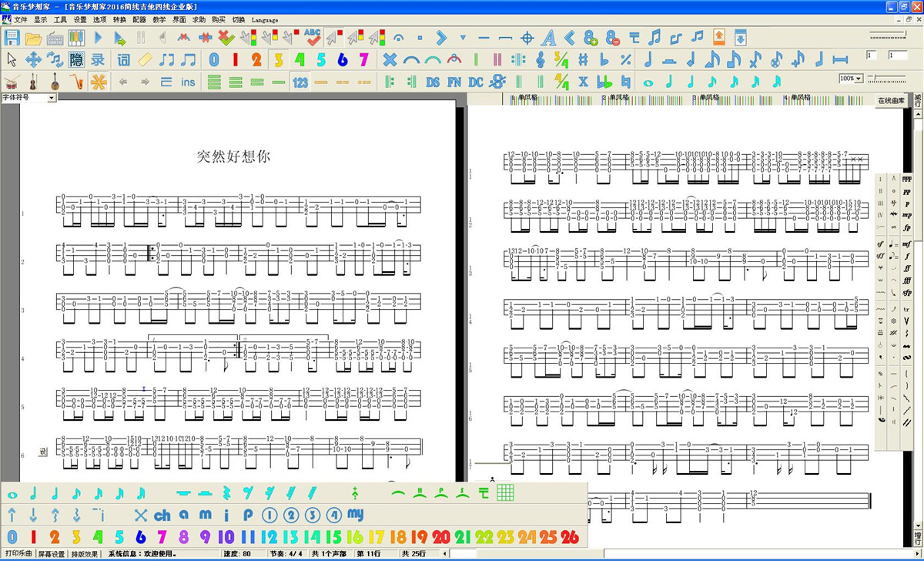Toggle the 123 number display button
The height and width of the screenshot is (561, 924).
(300, 82)
